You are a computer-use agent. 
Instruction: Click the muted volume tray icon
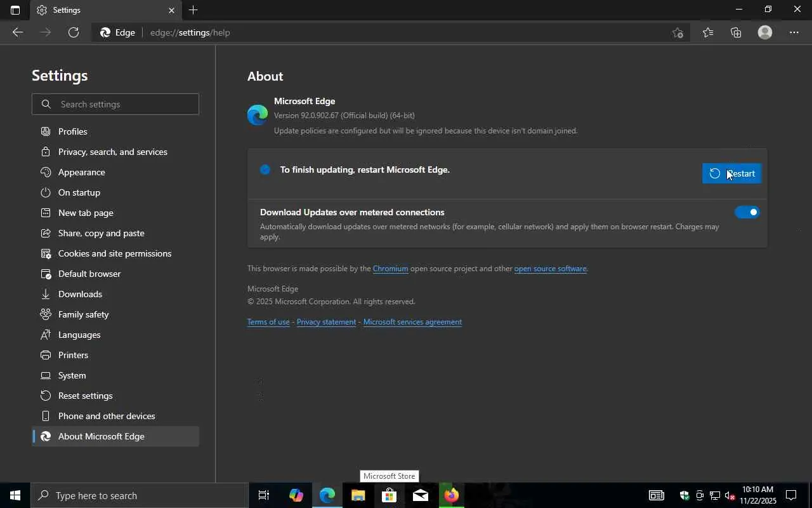730,495
